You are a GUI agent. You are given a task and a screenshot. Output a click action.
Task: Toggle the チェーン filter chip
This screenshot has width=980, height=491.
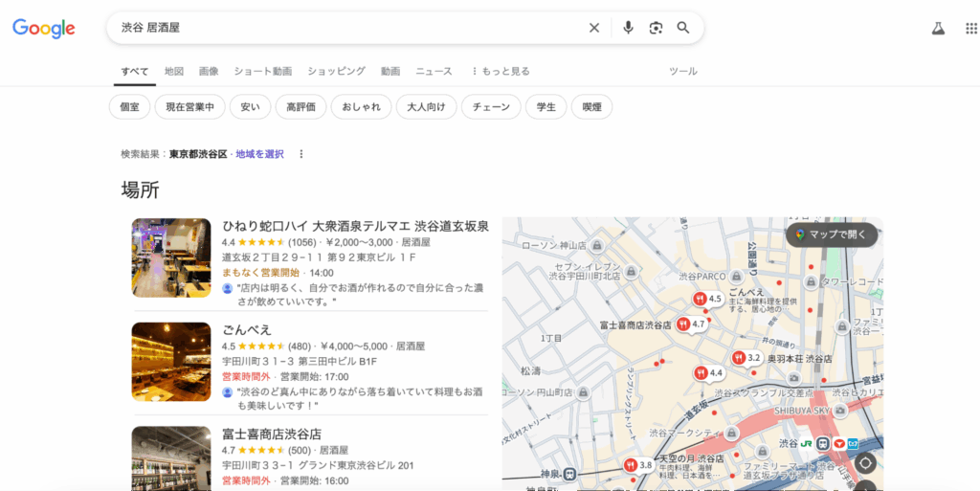[491, 107]
